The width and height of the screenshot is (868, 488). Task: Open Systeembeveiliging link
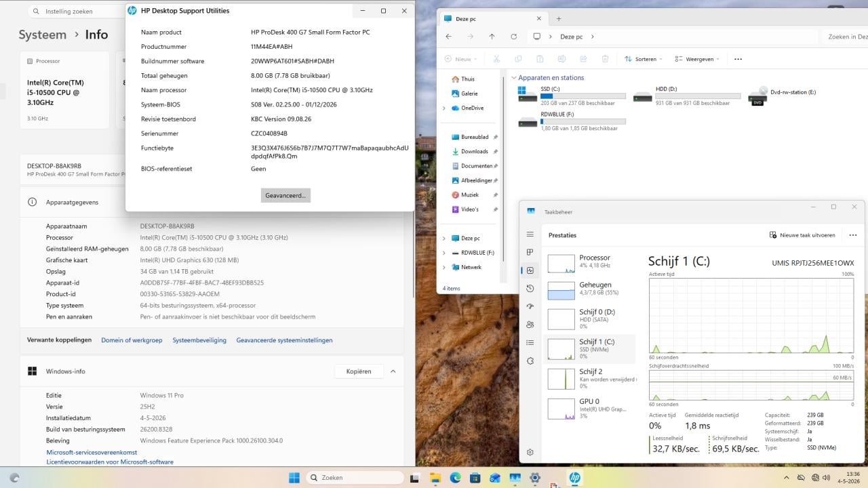199,340
